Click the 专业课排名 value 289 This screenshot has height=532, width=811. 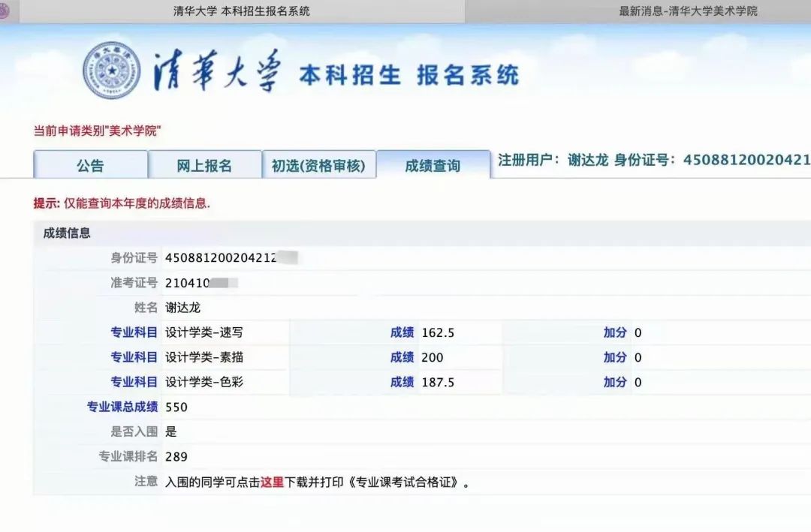(x=176, y=456)
